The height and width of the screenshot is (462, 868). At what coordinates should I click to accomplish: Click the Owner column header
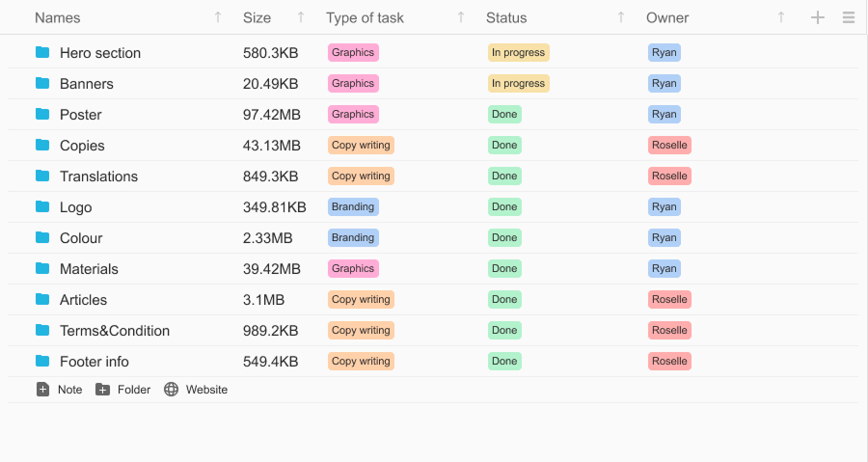[x=667, y=17]
